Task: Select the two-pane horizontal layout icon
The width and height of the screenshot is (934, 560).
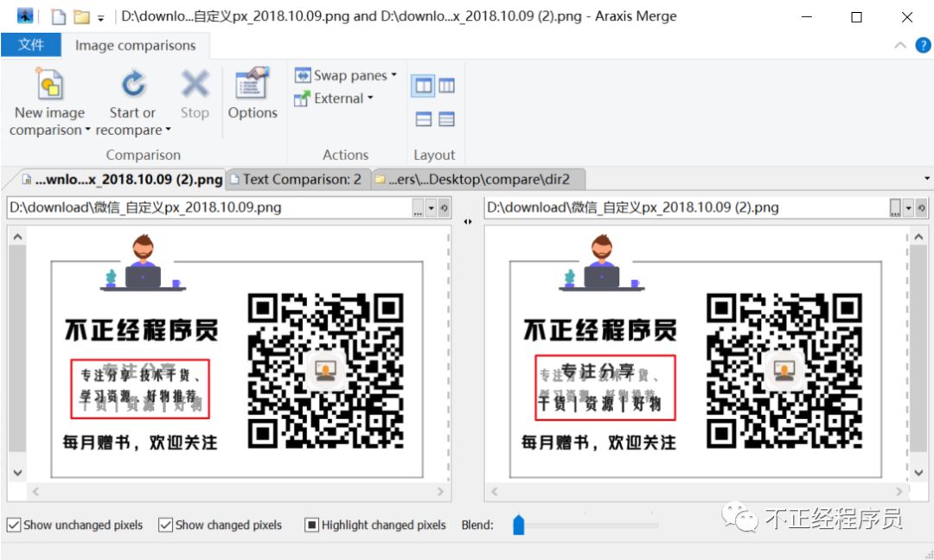Action: coord(424,119)
